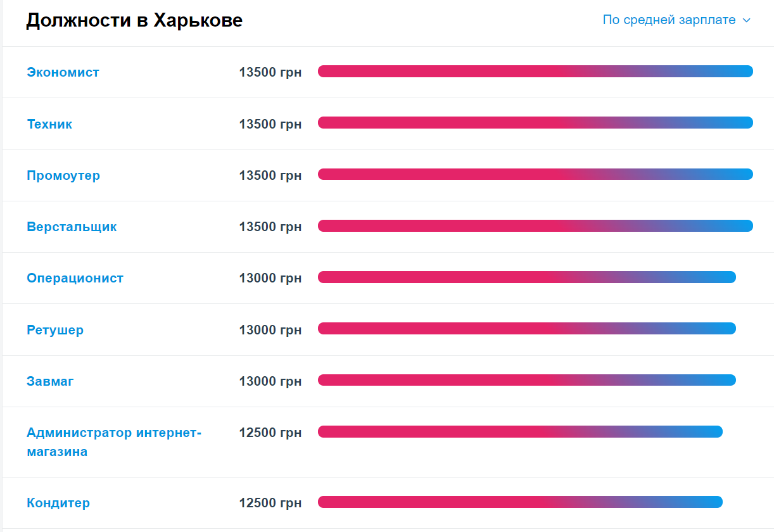Viewport: 774px width, 532px height.
Task: Click the salary bar for Техник
Action: (535, 123)
